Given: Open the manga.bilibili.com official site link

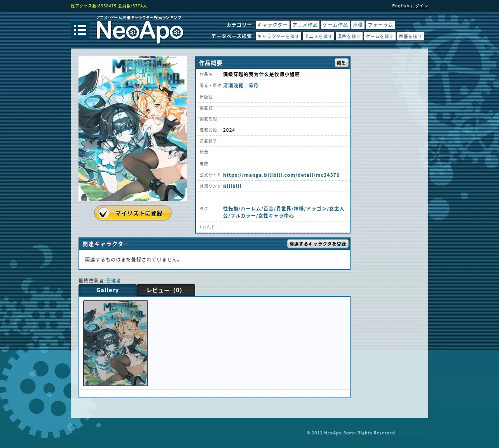Looking at the screenshot, I should point(281,175).
